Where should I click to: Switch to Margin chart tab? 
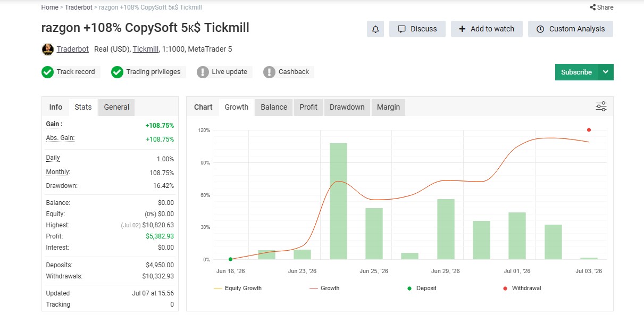click(x=388, y=107)
